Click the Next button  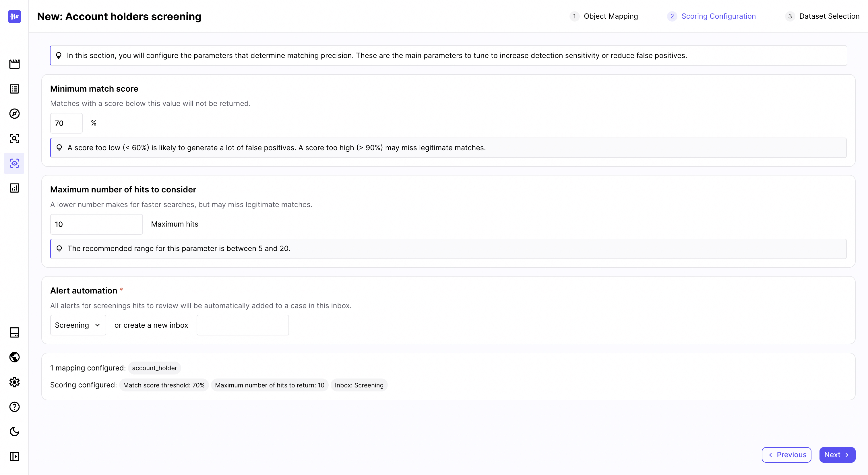pos(837,455)
